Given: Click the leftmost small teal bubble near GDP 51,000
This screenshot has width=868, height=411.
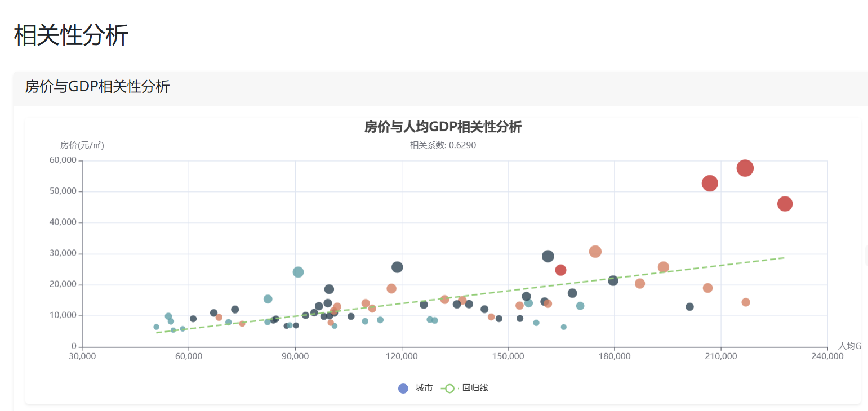Looking at the screenshot, I should (x=156, y=327).
